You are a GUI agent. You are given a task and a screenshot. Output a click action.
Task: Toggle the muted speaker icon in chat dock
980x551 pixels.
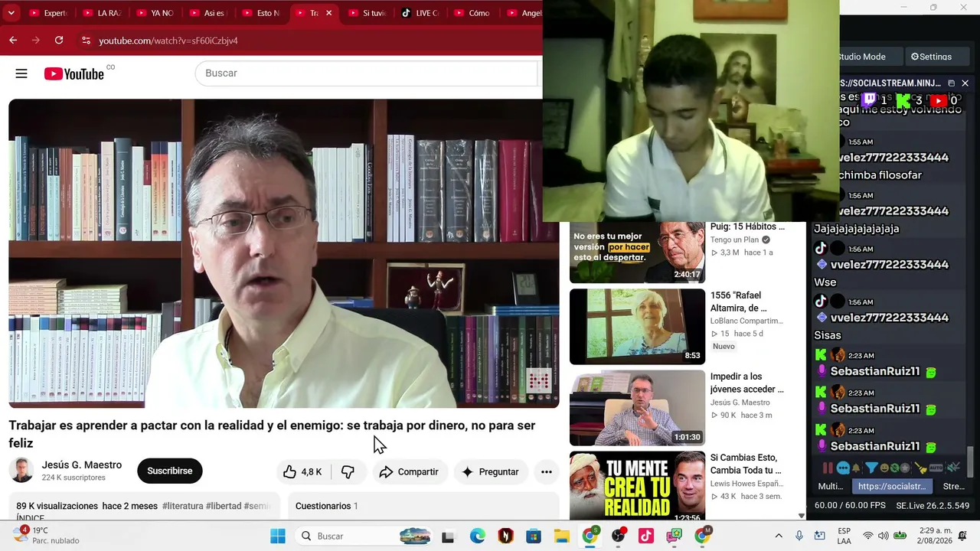(953, 468)
